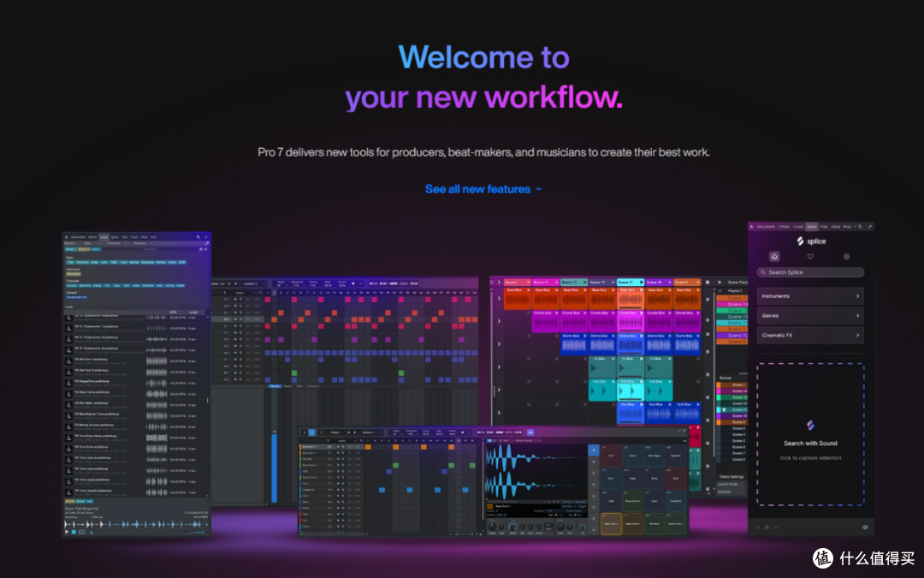Open the Instrument dropdown in Loops browser
Screen dimensions: 924x578
pos(115,243)
